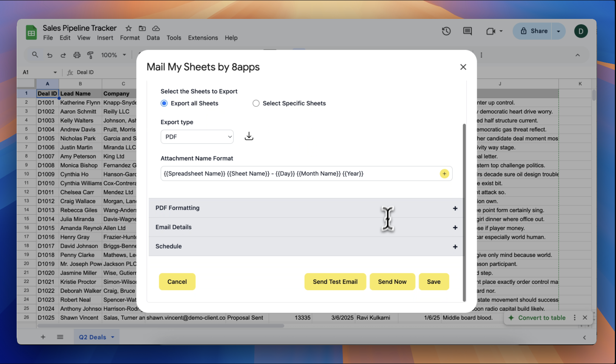Select the Export all Sheets option
Image resolution: width=616 pixels, height=364 pixels.
pos(164,103)
